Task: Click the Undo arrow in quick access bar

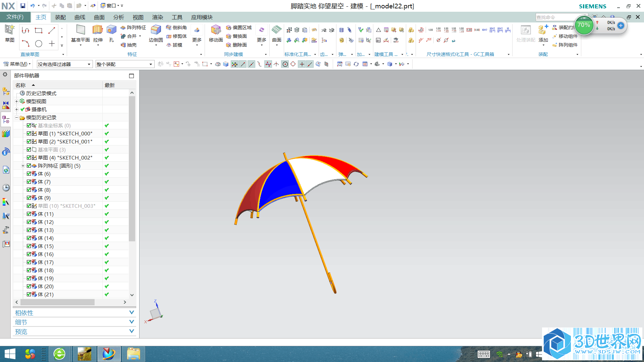Action: pyautogui.click(x=33, y=6)
